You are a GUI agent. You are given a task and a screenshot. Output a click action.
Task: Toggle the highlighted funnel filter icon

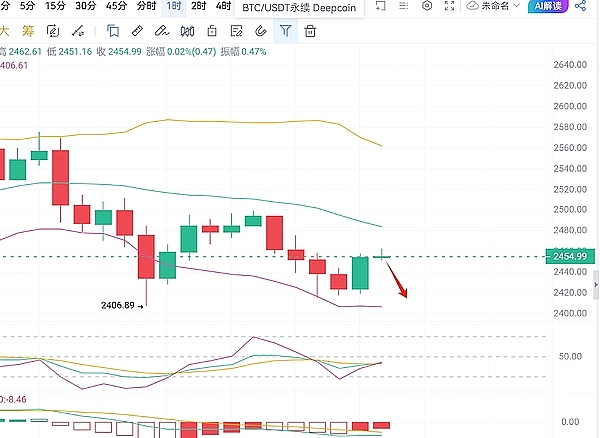[x=286, y=31]
